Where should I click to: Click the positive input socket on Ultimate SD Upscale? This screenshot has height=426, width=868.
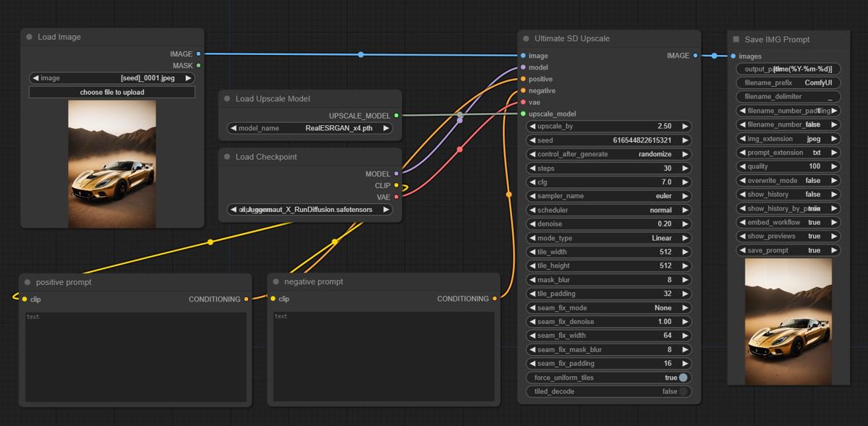[x=522, y=78]
